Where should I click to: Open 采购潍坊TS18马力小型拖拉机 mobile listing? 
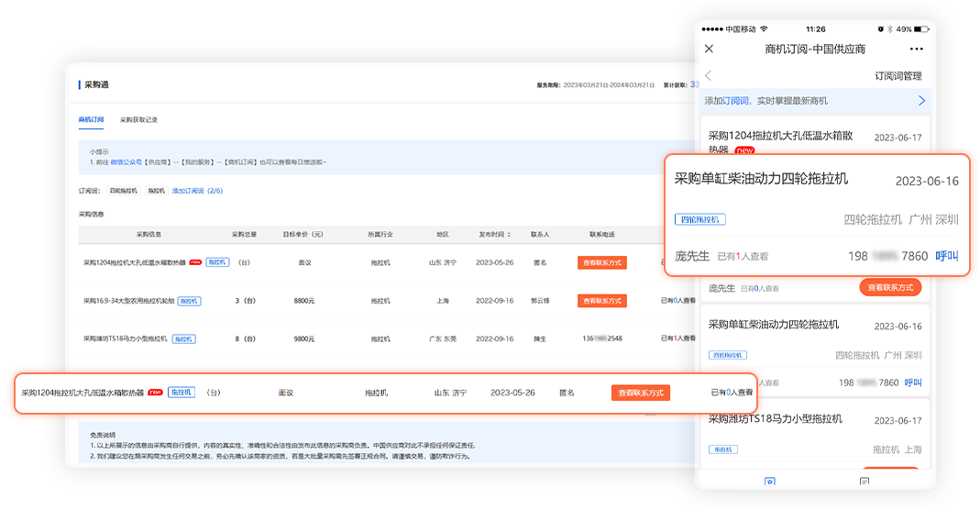pos(775,419)
